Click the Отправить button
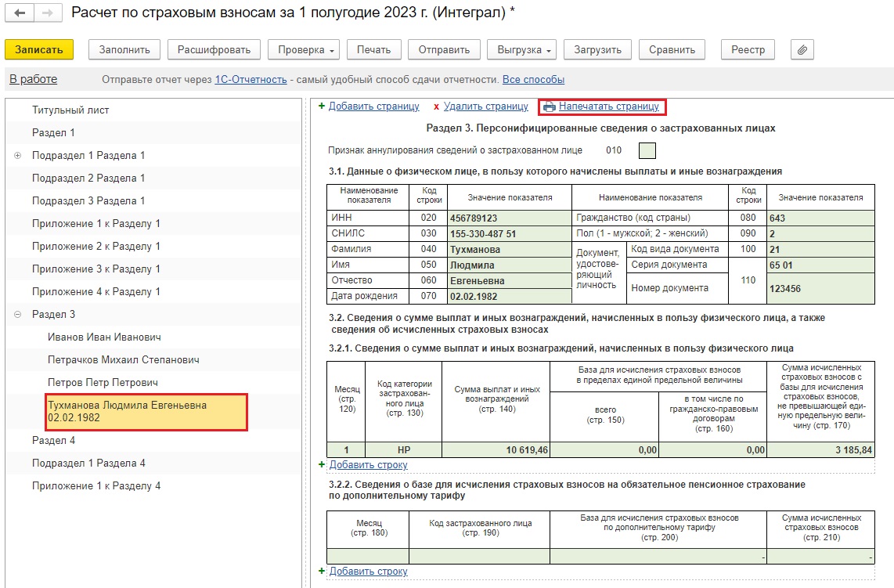The height and width of the screenshot is (588, 894). pyautogui.click(x=444, y=49)
